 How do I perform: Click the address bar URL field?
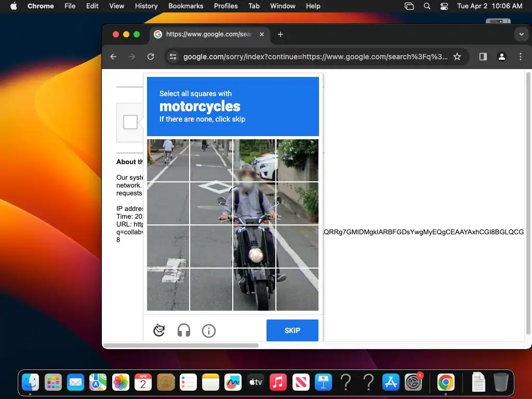click(315, 57)
